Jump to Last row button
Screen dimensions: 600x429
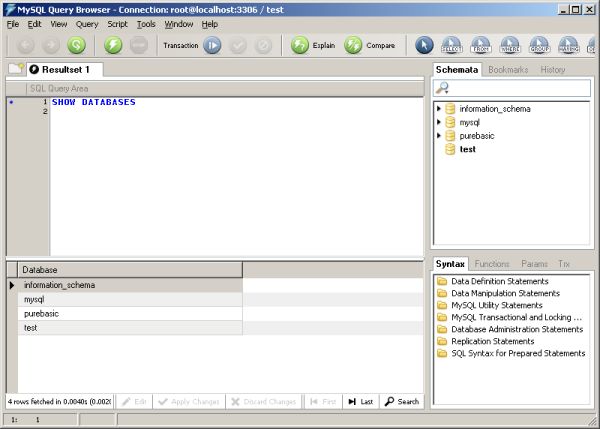point(360,401)
